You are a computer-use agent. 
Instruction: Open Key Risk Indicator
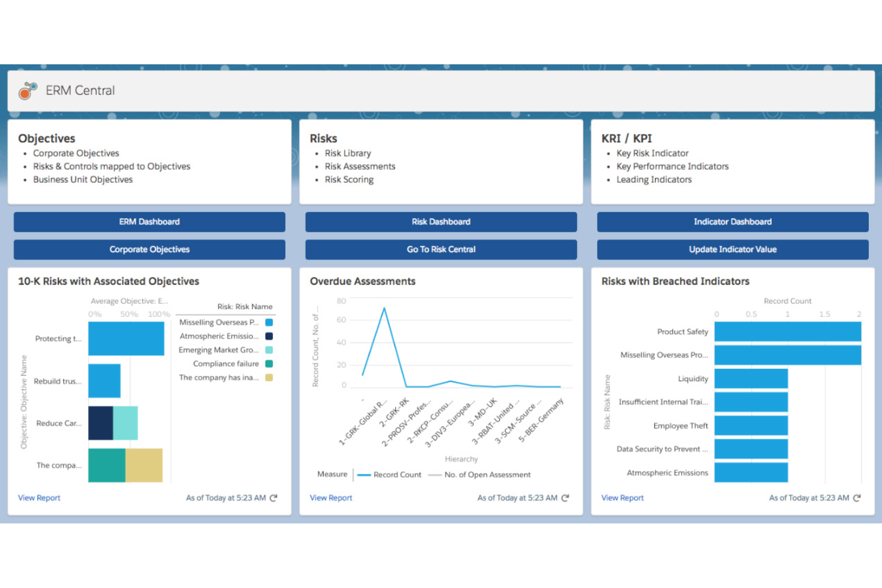tap(653, 153)
